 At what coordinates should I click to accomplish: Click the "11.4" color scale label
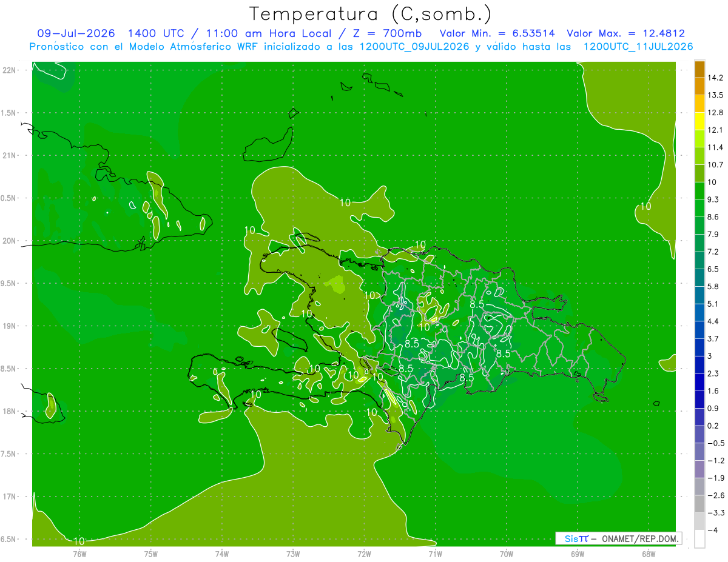pyautogui.click(x=715, y=147)
